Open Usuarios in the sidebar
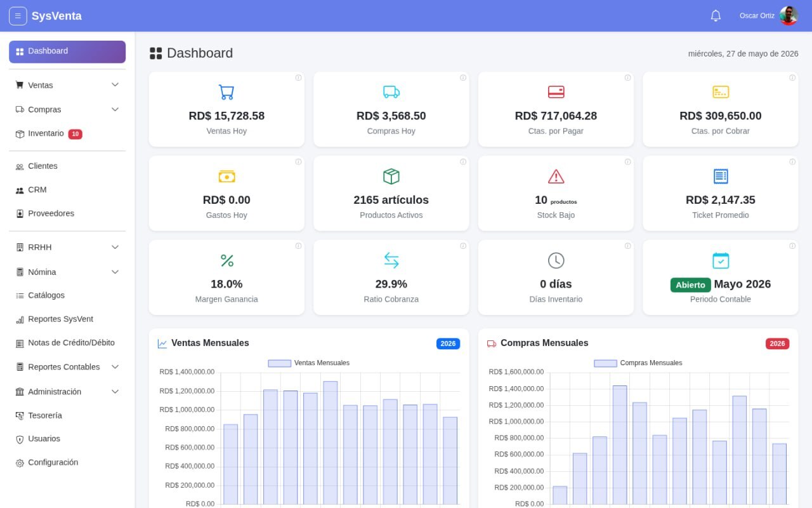The image size is (812, 508). [67, 439]
